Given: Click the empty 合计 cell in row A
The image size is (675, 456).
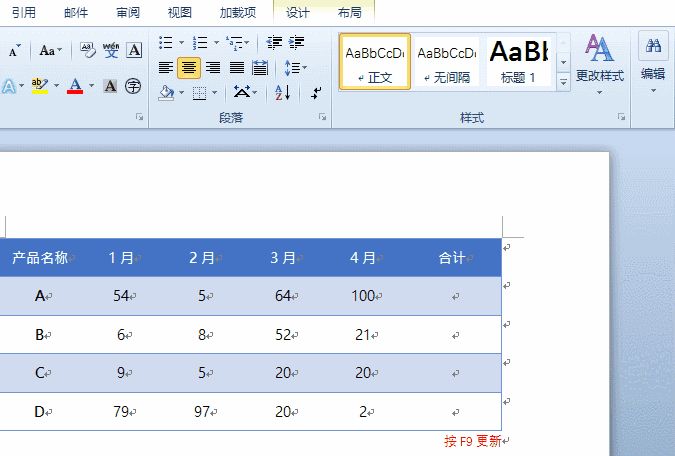Looking at the screenshot, I should coord(455,296).
